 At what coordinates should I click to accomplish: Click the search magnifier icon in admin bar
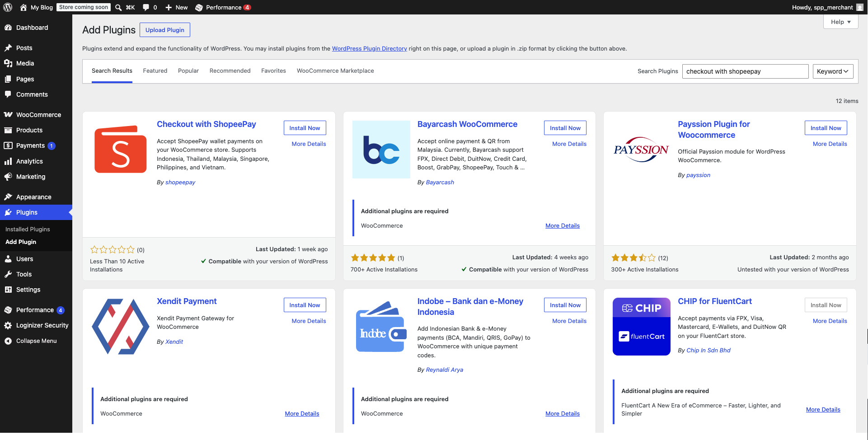tap(118, 7)
